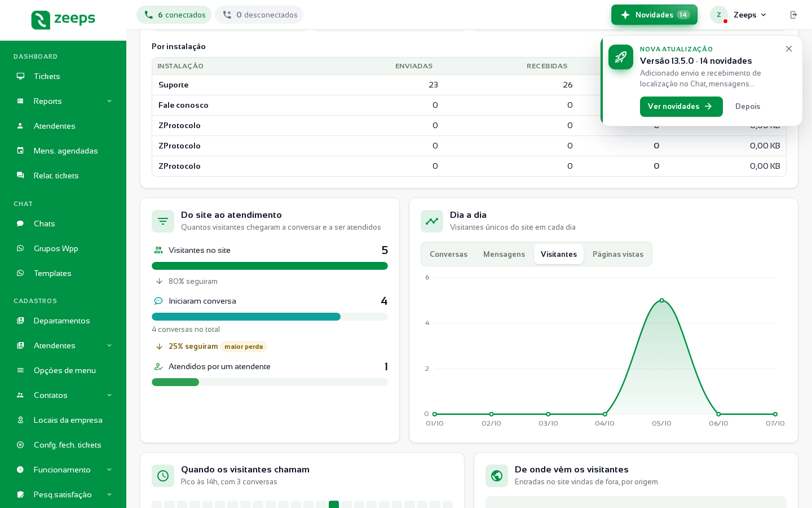Click the 4 conversas no total text
This screenshot has width=812, height=508.
186,330
